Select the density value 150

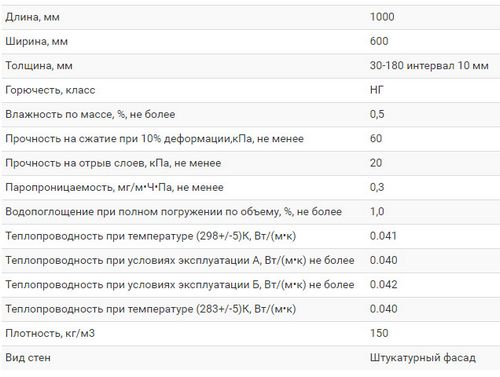point(379,333)
